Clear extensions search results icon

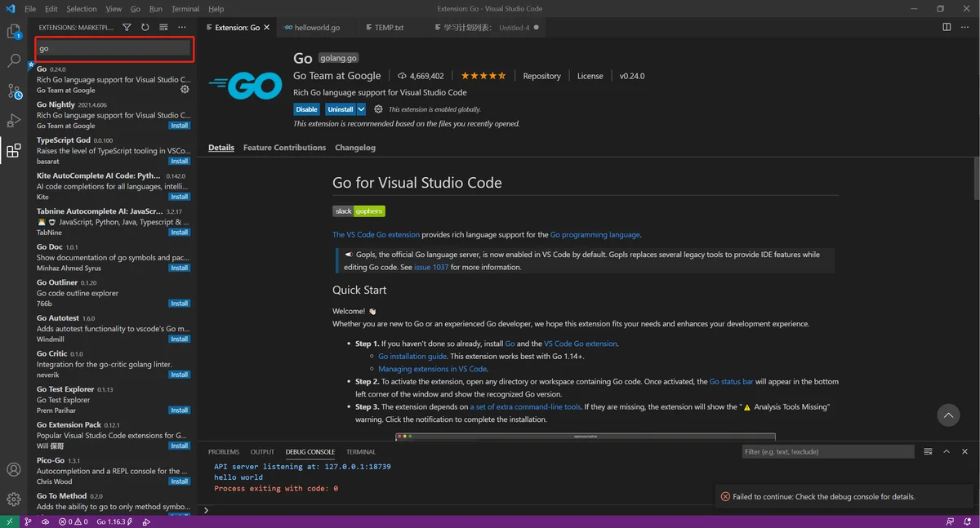pyautogui.click(x=163, y=27)
